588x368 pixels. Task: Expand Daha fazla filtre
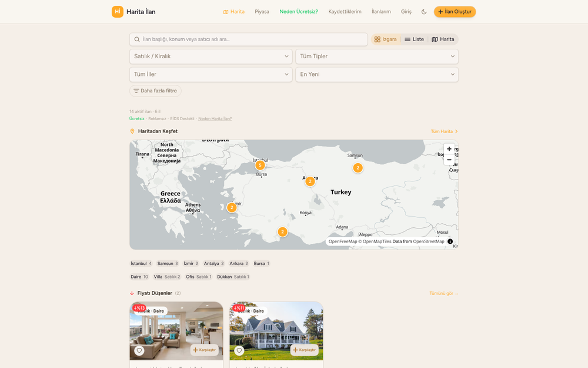pos(155,91)
